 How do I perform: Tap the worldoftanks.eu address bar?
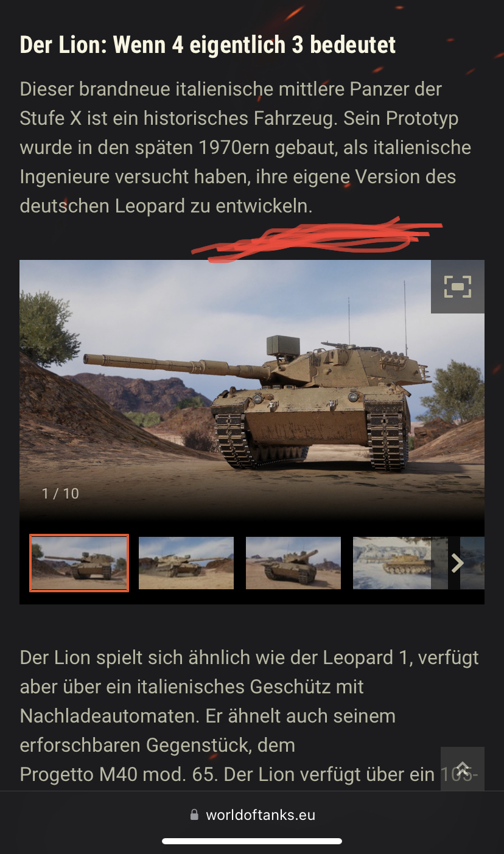252,815
